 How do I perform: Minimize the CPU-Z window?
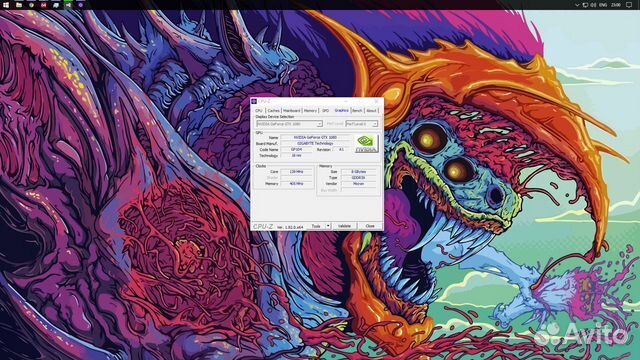[347, 101]
